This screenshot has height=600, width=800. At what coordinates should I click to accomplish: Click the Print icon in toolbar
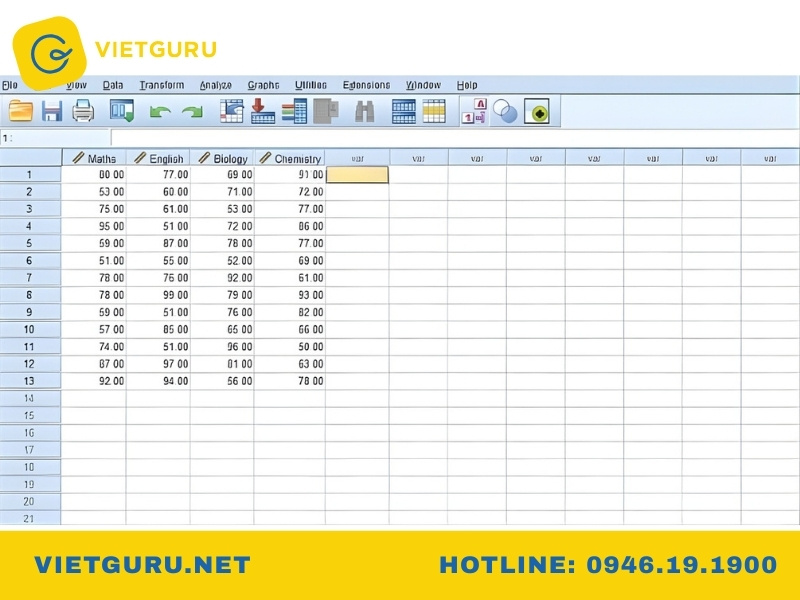pos(83,111)
